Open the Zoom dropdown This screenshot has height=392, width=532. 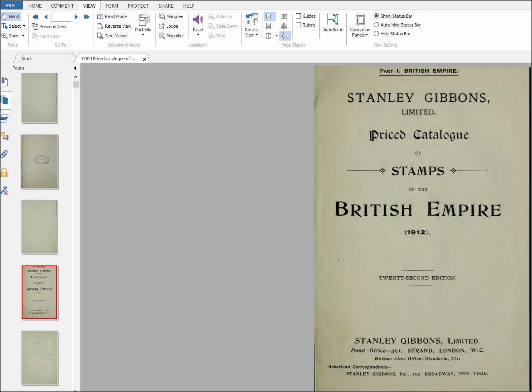(x=23, y=36)
